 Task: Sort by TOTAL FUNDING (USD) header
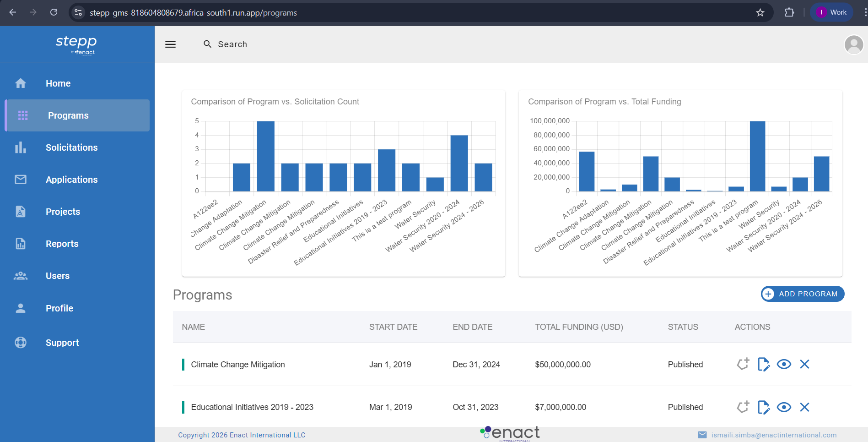click(579, 327)
